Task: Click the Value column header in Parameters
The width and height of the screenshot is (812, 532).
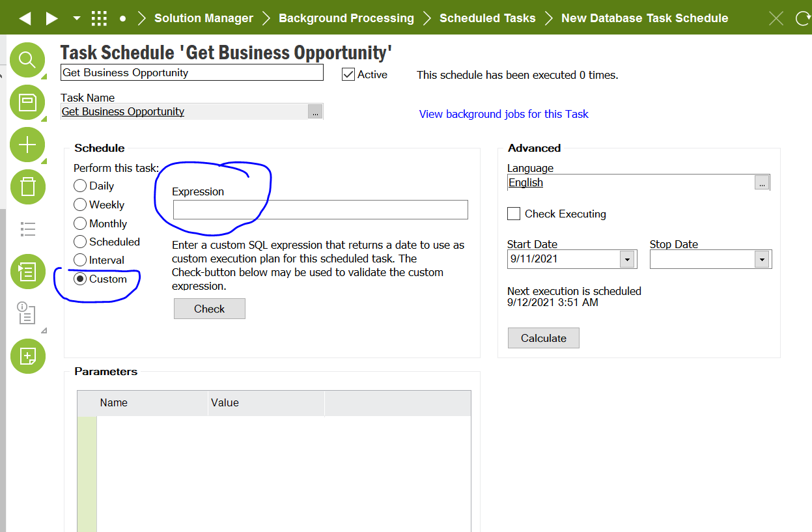Action: (266, 402)
